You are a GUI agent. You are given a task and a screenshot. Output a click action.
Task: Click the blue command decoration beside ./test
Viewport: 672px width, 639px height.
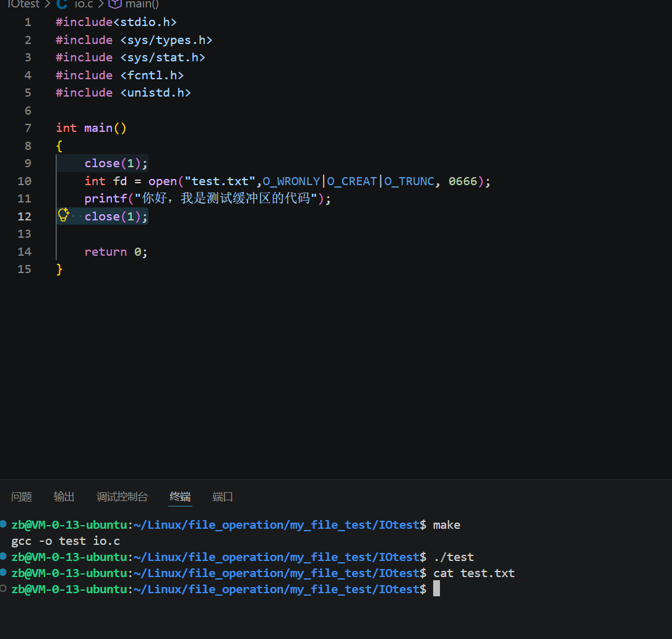coord(3,556)
